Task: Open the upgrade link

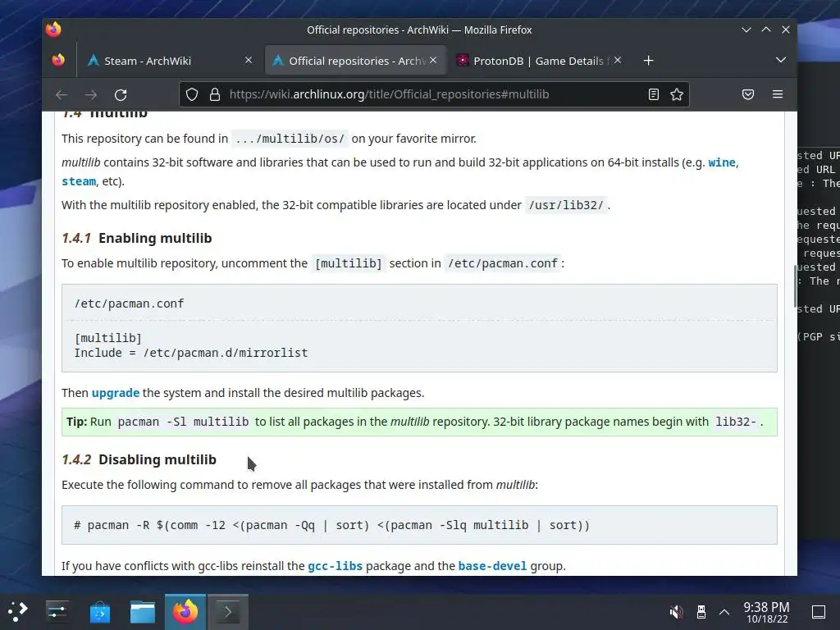Action: point(115,393)
